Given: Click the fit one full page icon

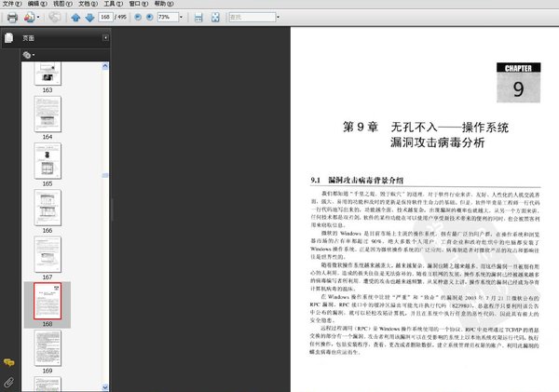Looking at the screenshot, I should pos(215,17).
